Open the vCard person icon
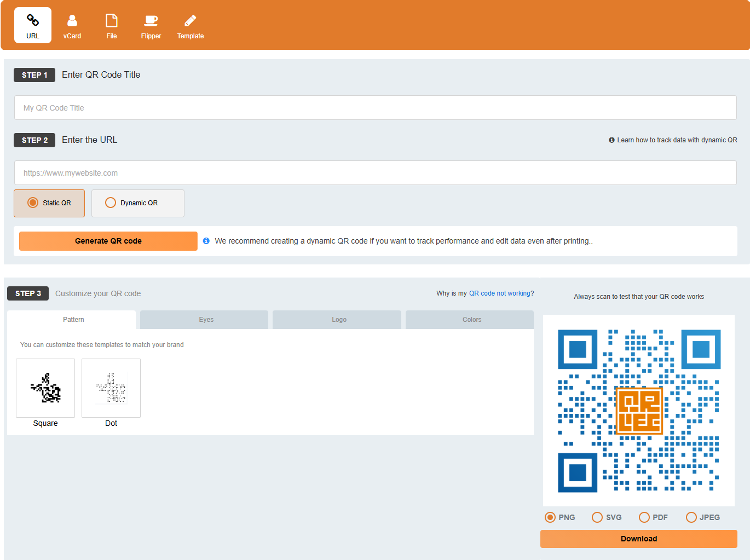Screen dimensions: 750x560 pos(72,21)
